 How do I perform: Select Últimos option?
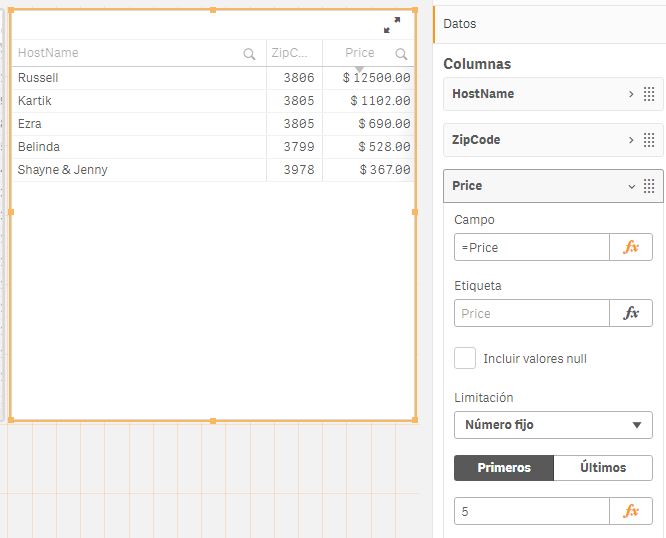coord(603,468)
